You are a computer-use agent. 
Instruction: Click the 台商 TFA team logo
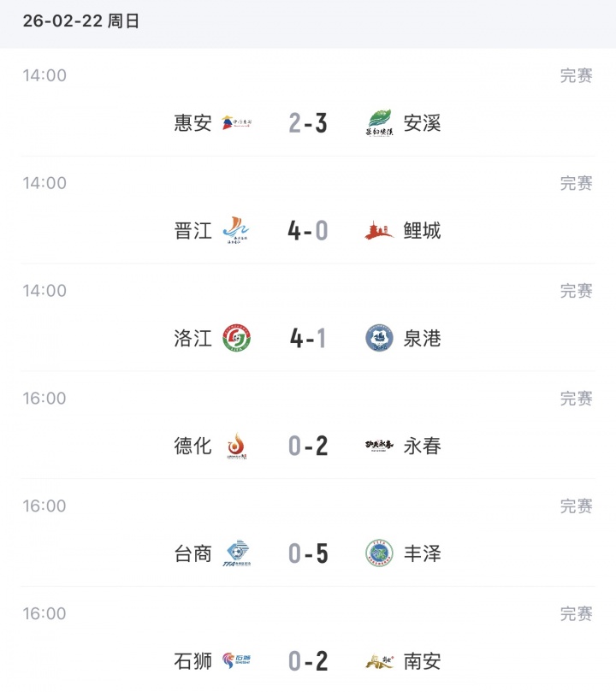click(x=237, y=554)
